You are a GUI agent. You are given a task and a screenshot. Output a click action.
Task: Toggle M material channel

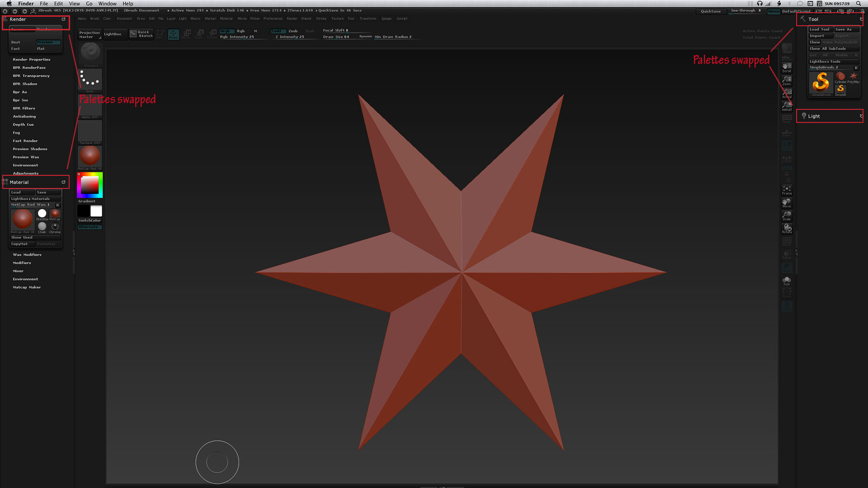(255, 31)
